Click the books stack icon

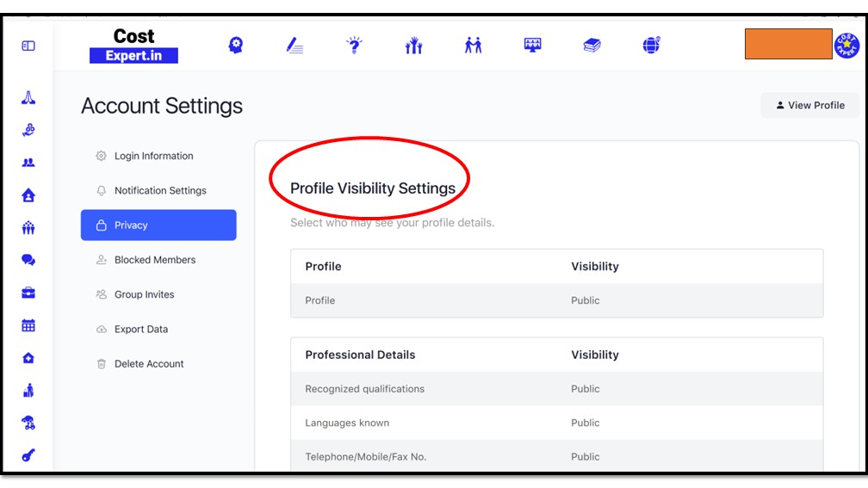[592, 46]
